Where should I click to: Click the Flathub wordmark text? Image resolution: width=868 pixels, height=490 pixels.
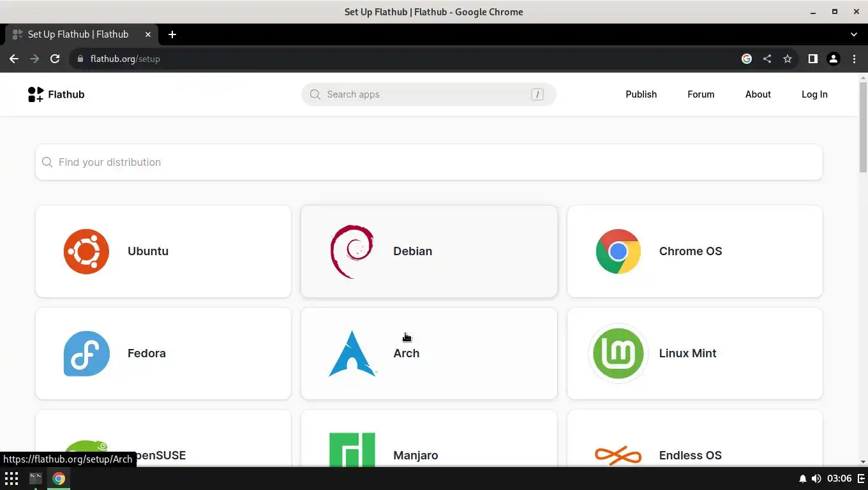coord(66,94)
